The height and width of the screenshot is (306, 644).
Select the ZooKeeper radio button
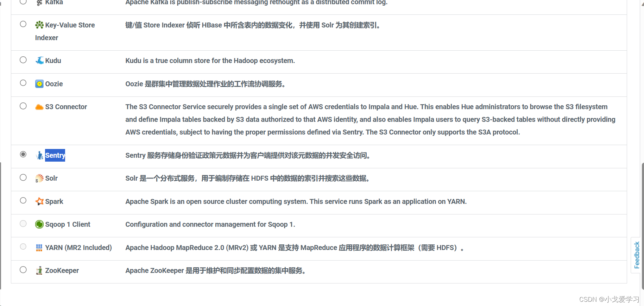pyautogui.click(x=23, y=270)
